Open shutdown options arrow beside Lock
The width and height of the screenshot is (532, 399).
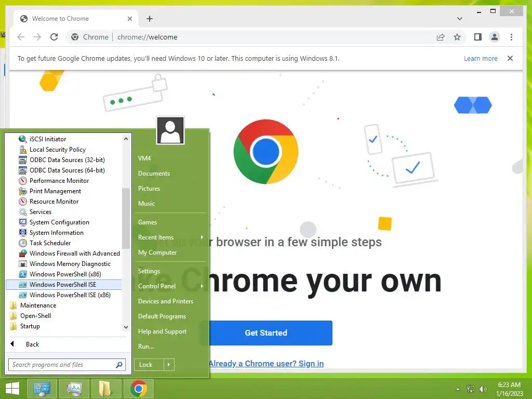169,365
